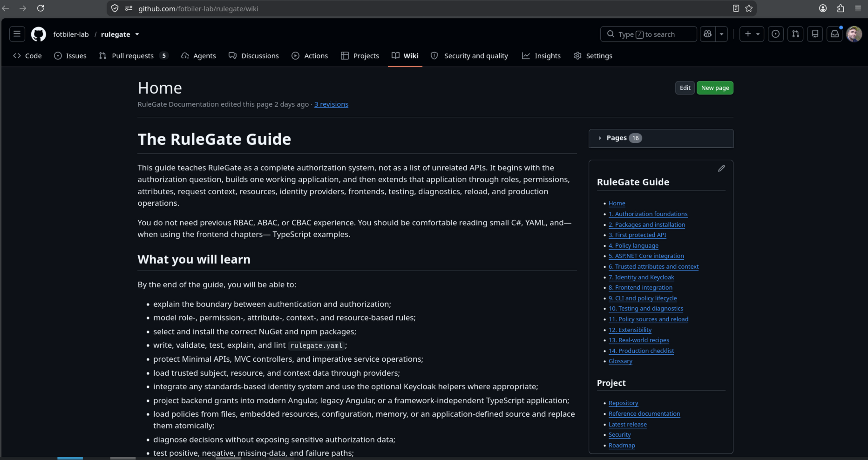Viewport: 868px width, 460px height.
Task: Click the site permissions icon in address bar
Action: tap(129, 8)
